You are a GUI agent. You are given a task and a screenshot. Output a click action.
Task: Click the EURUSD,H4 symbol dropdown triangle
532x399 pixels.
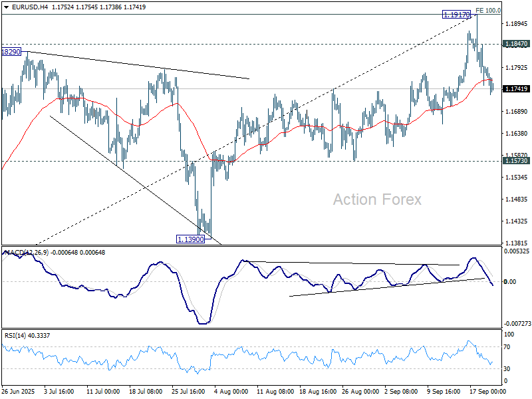click(x=7, y=6)
